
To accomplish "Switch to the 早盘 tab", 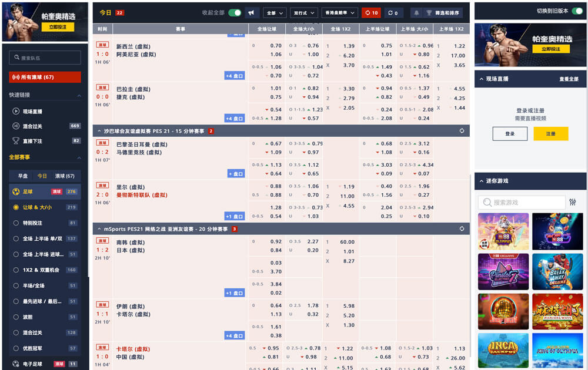I will pyautogui.click(x=22, y=176).
